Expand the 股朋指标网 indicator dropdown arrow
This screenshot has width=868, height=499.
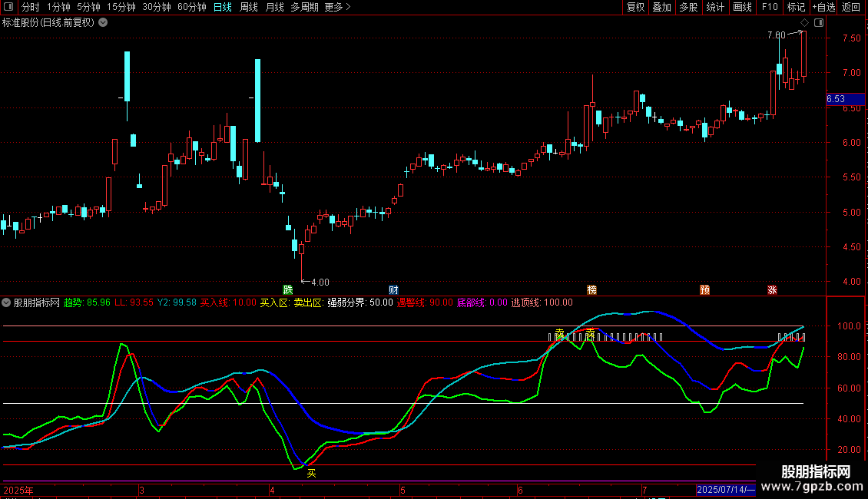[6, 302]
